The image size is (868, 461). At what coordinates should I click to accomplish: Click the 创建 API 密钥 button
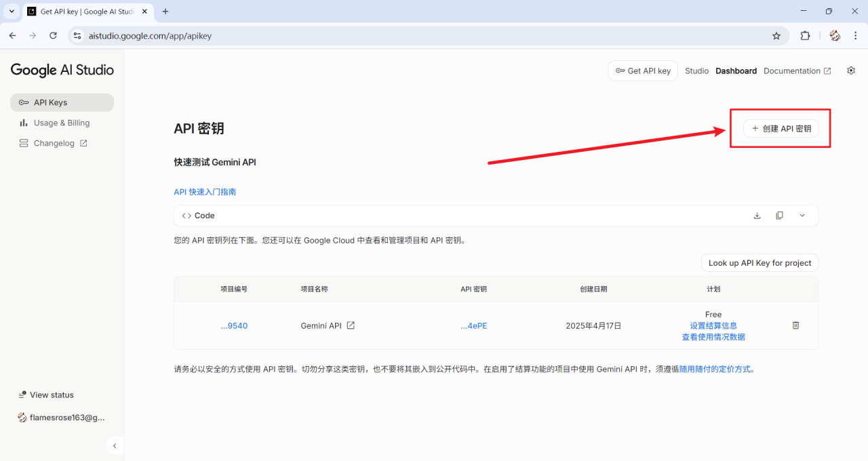click(781, 128)
